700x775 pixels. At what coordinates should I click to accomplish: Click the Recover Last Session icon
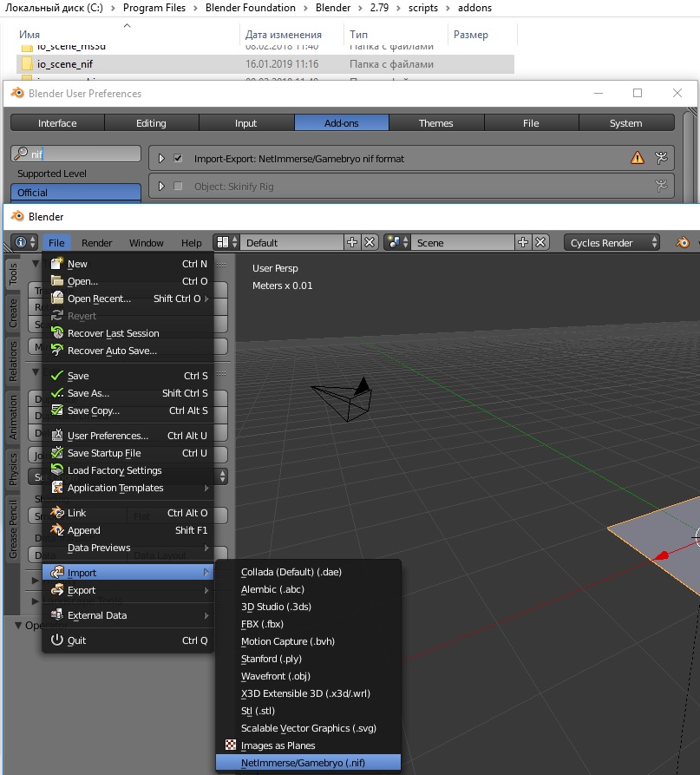point(57,332)
